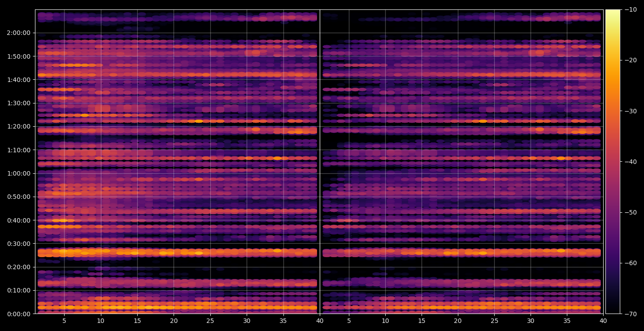
Task: Click x-axis tick 30 of the right panel
Action: pyautogui.click(x=531, y=321)
